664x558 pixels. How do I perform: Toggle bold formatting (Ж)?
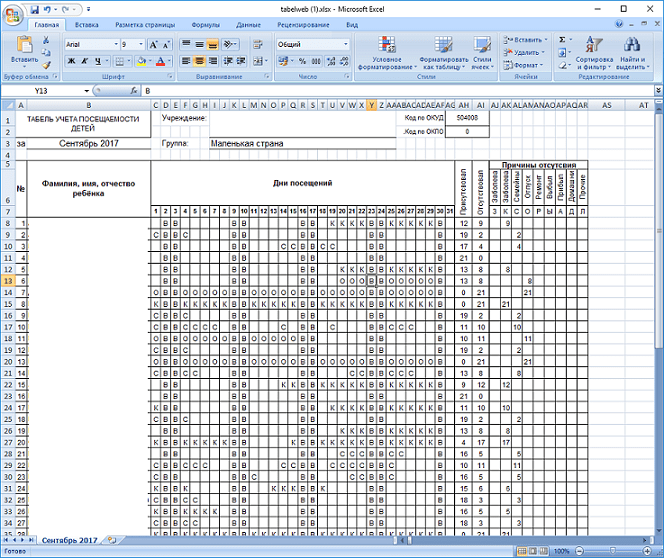pyautogui.click(x=71, y=61)
